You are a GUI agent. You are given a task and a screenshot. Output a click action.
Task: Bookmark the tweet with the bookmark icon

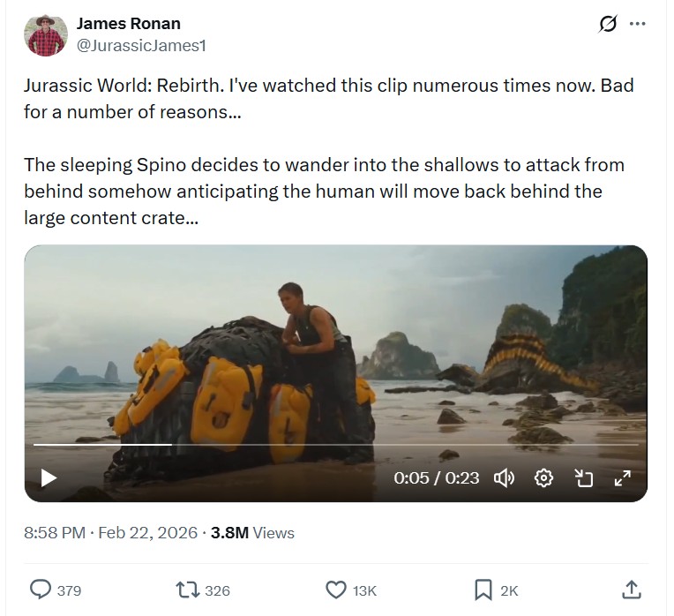[x=483, y=590]
